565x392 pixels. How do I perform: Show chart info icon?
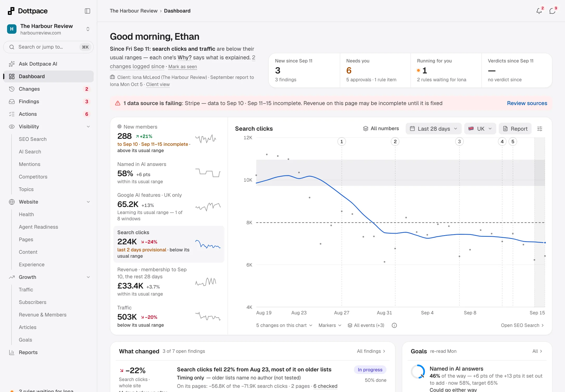394,325
